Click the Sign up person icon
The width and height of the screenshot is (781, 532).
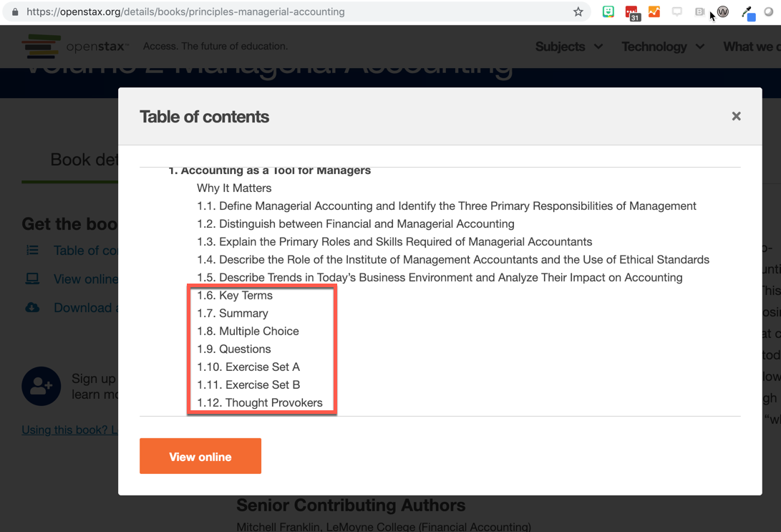click(41, 386)
